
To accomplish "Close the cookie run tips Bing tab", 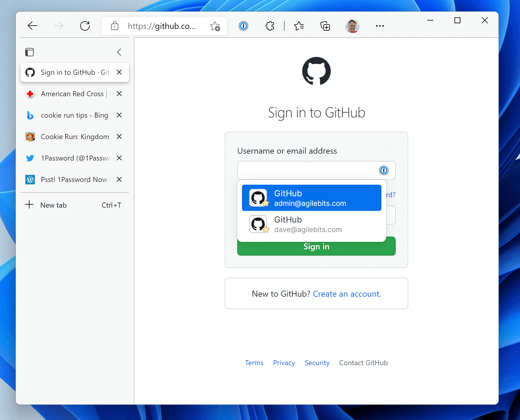I will pyautogui.click(x=119, y=115).
